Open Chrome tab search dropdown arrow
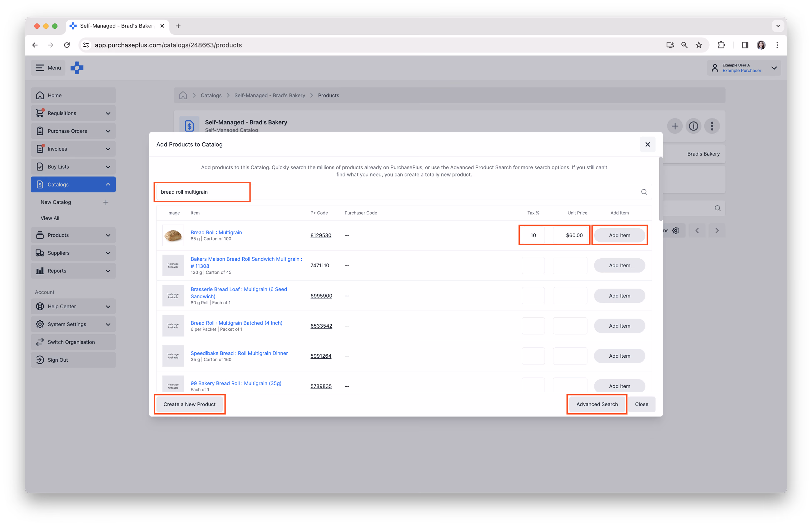Viewport: 812px width, 526px height. pyautogui.click(x=778, y=26)
